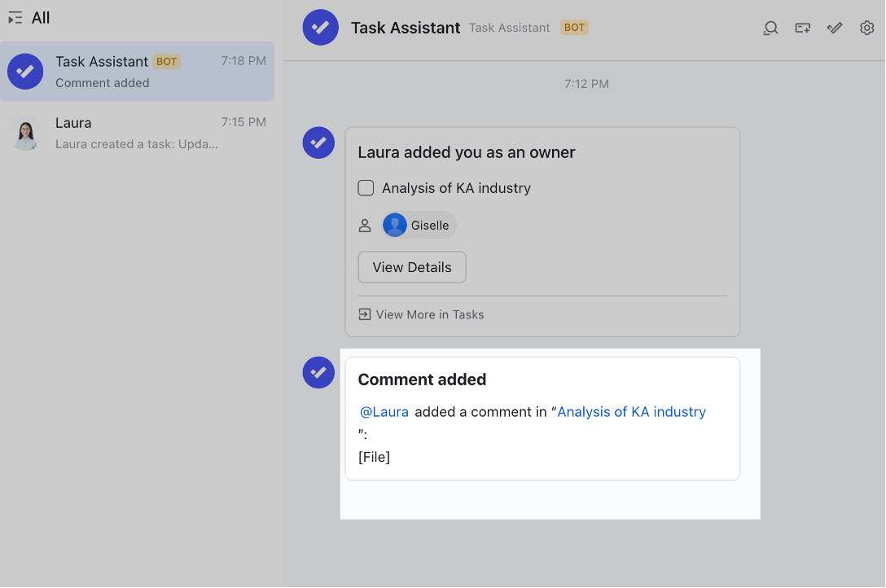The width and height of the screenshot is (886, 588).
Task: Click the View More in Tasks arrow icon
Action: [x=364, y=314]
